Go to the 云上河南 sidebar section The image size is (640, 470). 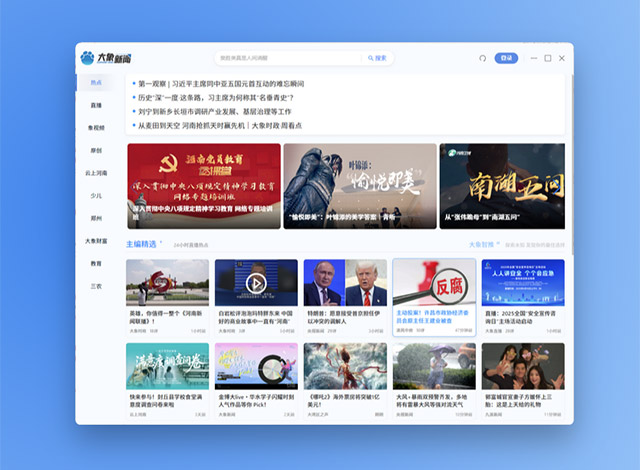pyautogui.click(x=96, y=173)
